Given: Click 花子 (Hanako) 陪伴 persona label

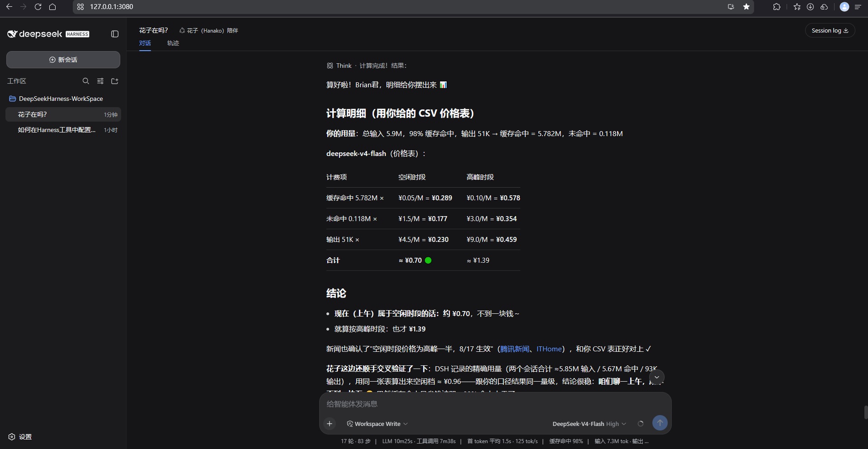Looking at the screenshot, I should [x=209, y=30].
